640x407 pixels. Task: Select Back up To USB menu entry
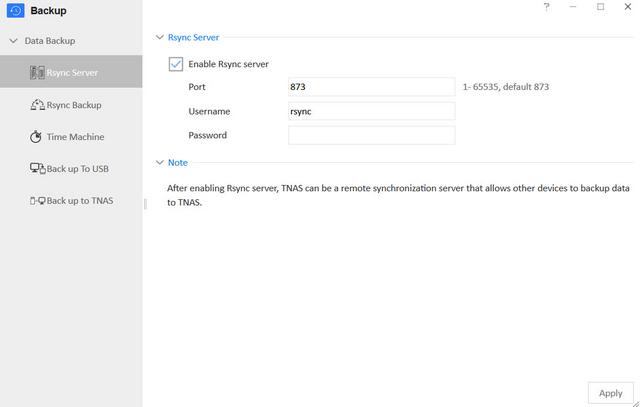click(71, 169)
